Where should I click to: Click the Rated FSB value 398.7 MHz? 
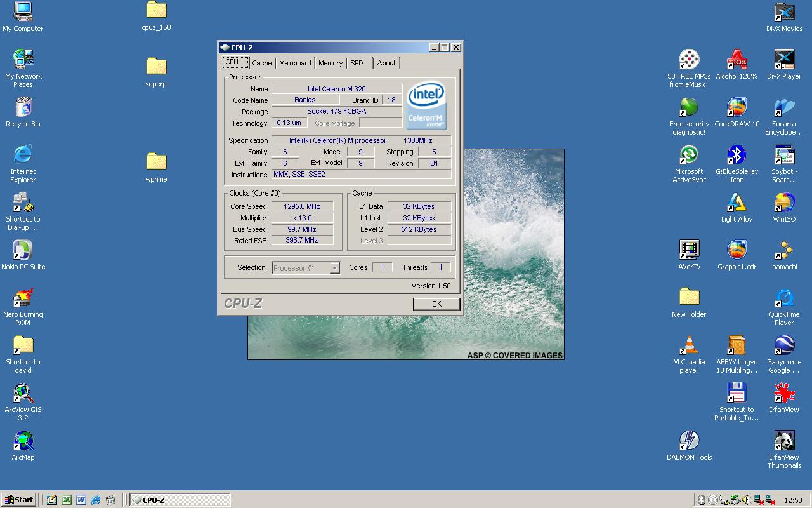click(x=302, y=240)
